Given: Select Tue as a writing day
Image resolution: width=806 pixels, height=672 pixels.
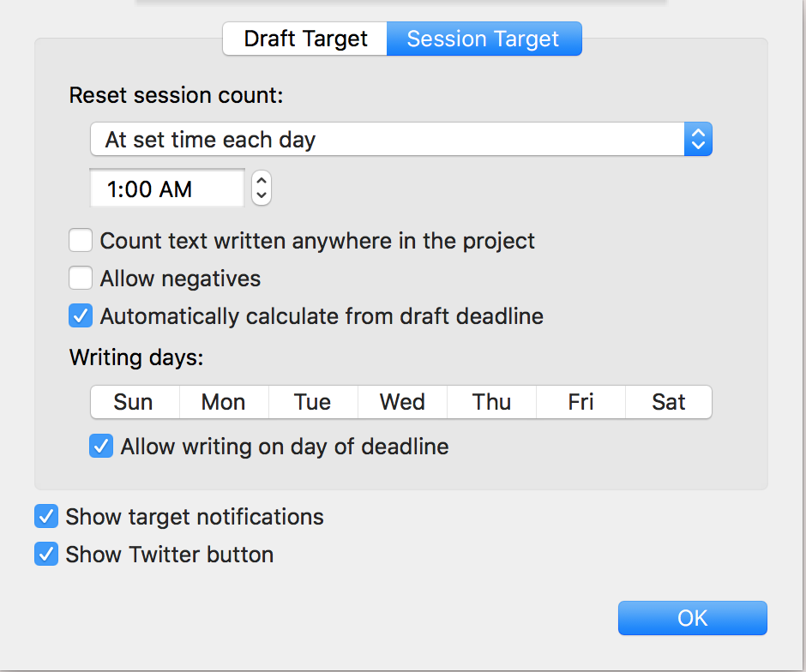Looking at the screenshot, I should (312, 402).
